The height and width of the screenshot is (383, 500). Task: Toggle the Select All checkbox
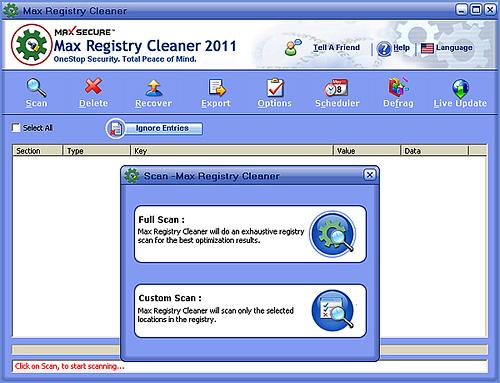point(16,128)
